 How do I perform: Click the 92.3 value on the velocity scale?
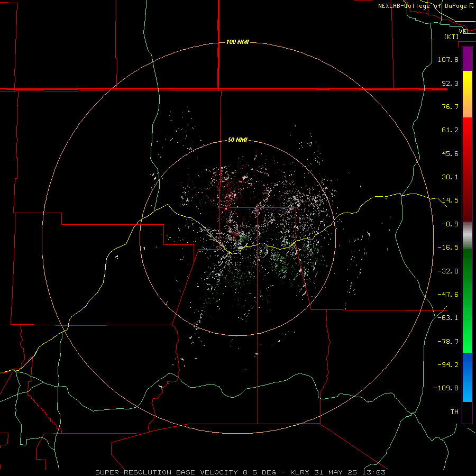450,83
